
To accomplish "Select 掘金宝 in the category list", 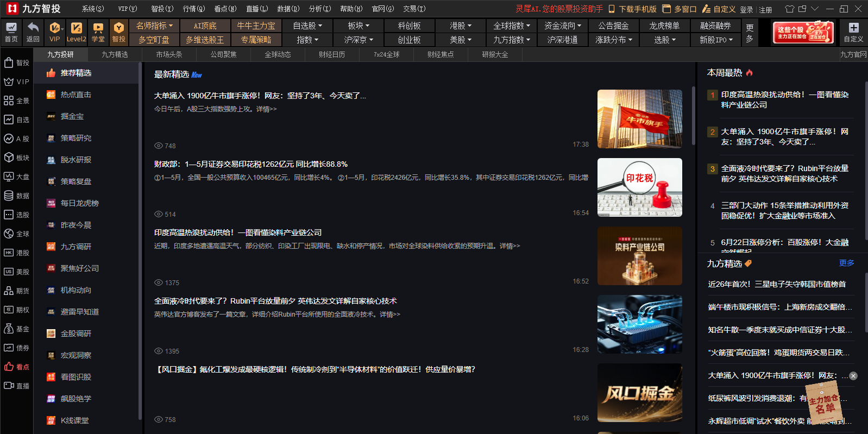I will pyautogui.click(x=86, y=116).
